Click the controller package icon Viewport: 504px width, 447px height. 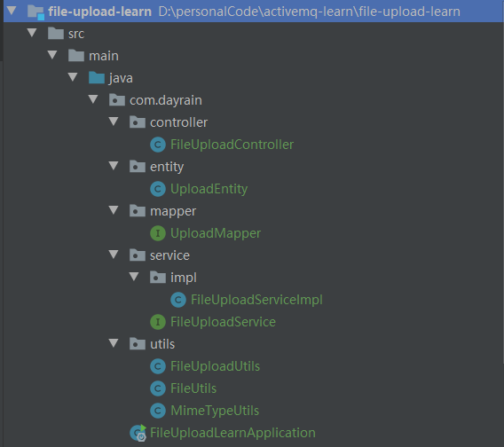click(138, 122)
